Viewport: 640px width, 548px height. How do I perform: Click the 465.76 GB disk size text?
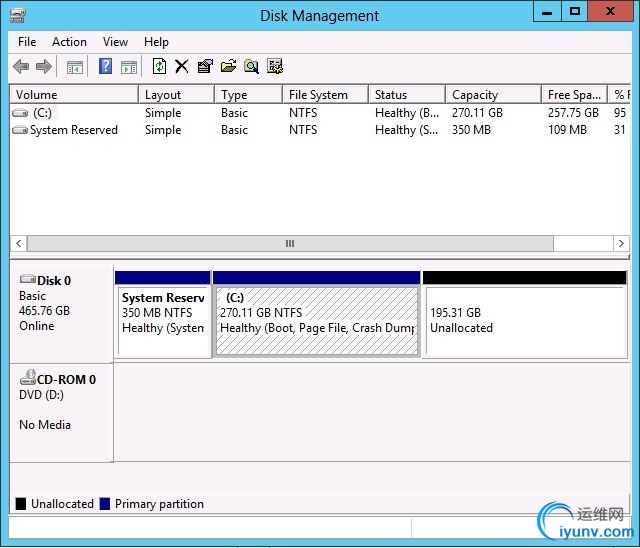click(44, 311)
